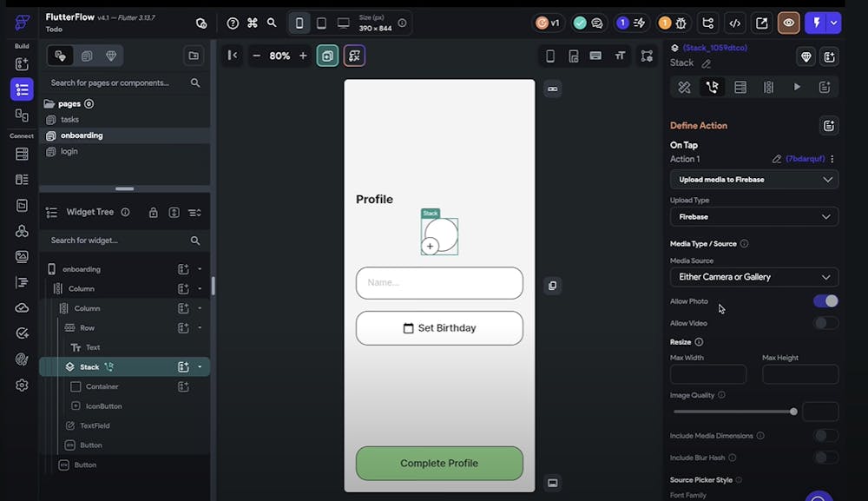Enable the Allow Video toggle

coord(825,323)
